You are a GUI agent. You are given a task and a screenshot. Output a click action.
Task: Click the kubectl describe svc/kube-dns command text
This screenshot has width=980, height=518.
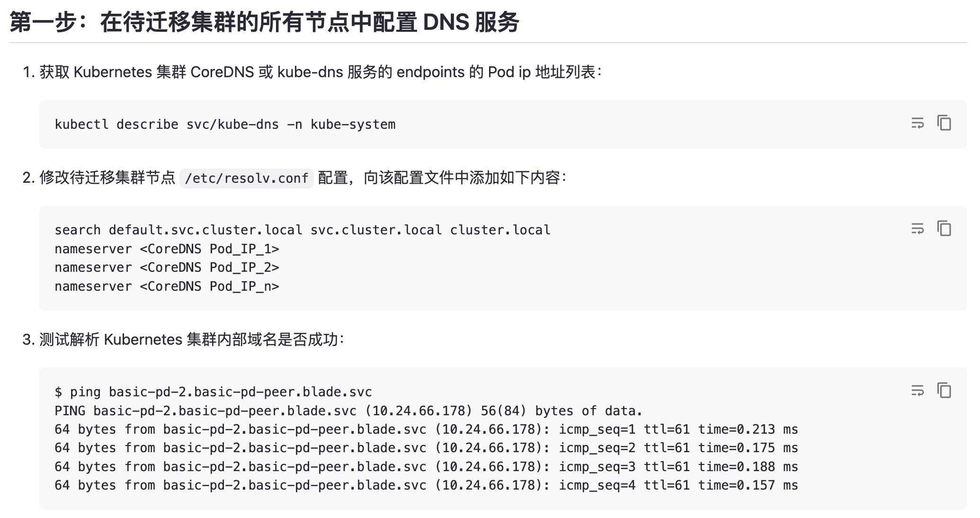point(225,125)
